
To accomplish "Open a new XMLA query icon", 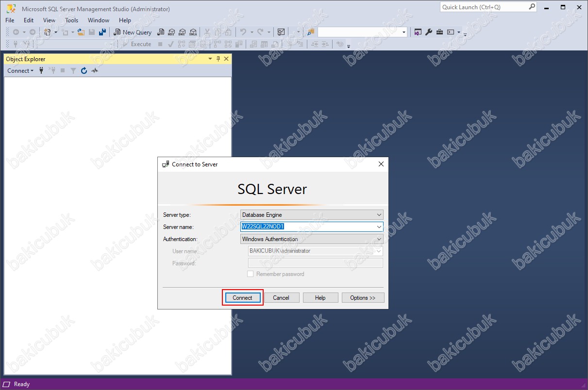I will point(193,32).
